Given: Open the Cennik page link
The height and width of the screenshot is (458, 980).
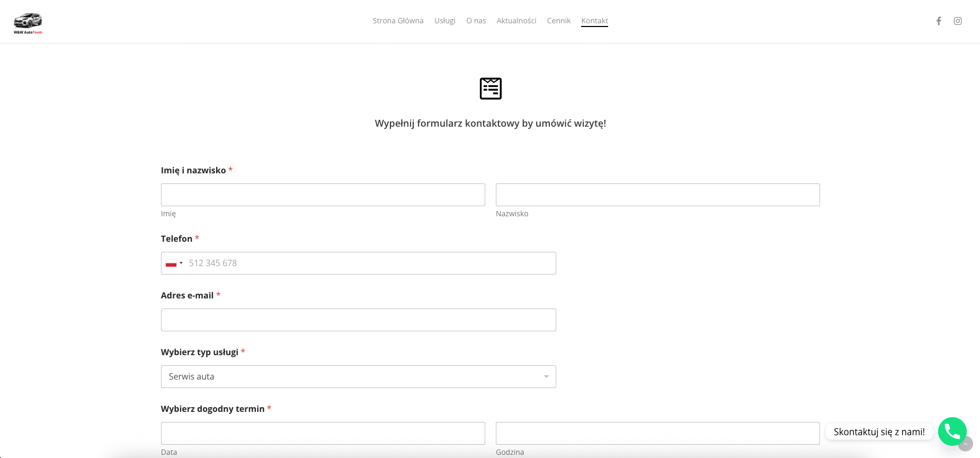Looking at the screenshot, I should 559,21.
